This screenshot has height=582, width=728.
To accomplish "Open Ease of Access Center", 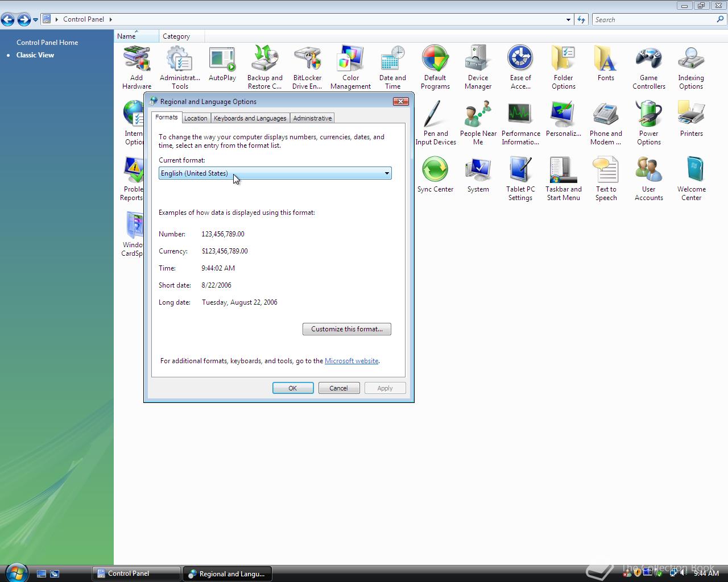I will [x=520, y=67].
